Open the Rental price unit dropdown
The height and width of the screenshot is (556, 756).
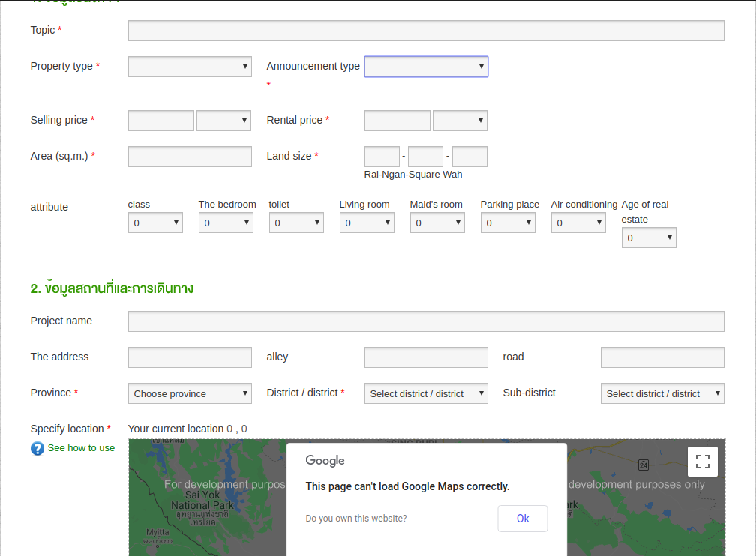460,121
